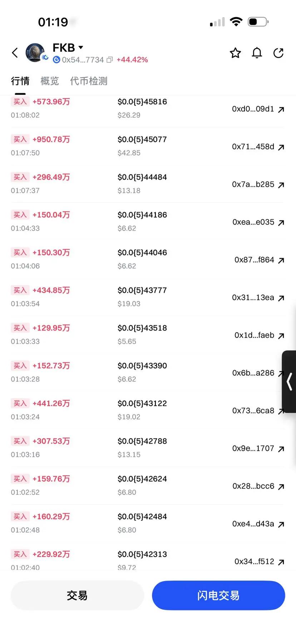Open the +307.53万 buy transaction row
Viewport: 296px width, 644px height.
148,448
